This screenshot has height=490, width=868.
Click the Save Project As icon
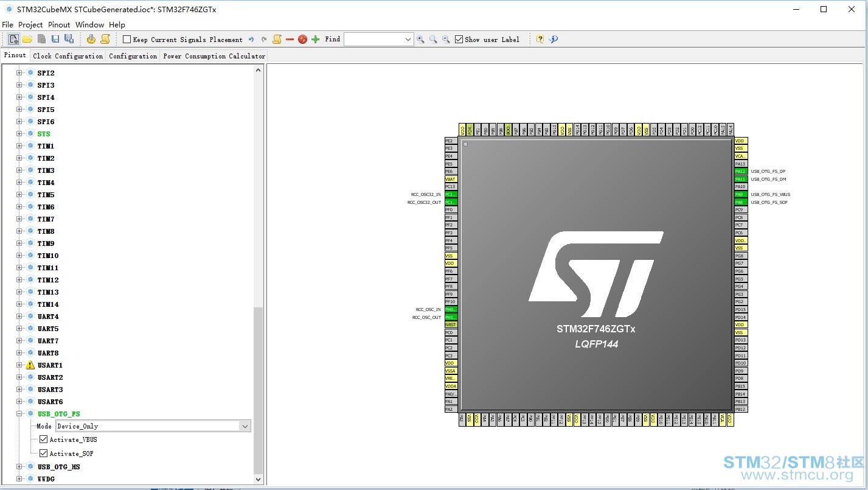69,39
